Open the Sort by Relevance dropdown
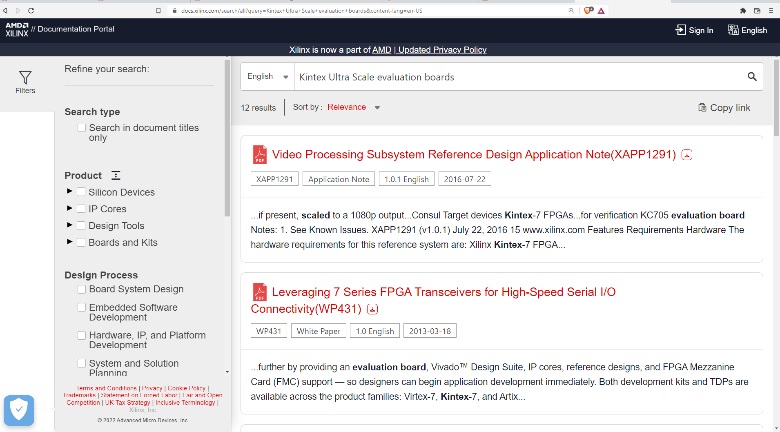Screen dimensions: 780x432 (x=354, y=108)
